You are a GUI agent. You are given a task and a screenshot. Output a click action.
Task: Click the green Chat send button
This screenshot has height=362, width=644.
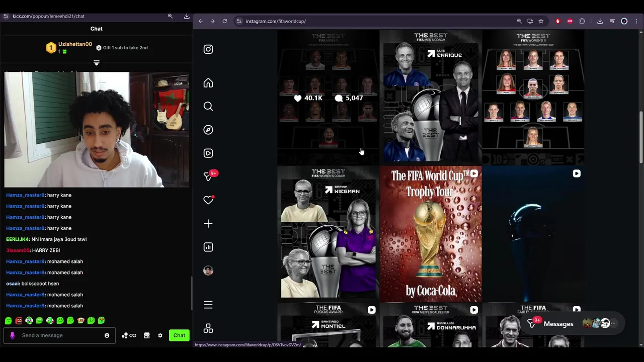pyautogui.click(x=179, y=335)
